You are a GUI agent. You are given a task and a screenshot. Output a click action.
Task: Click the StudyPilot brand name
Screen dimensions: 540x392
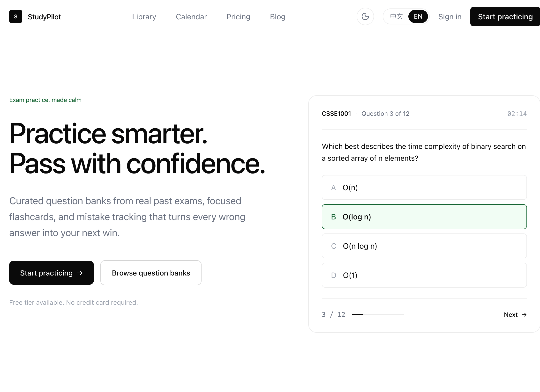(x=44, y=17)
